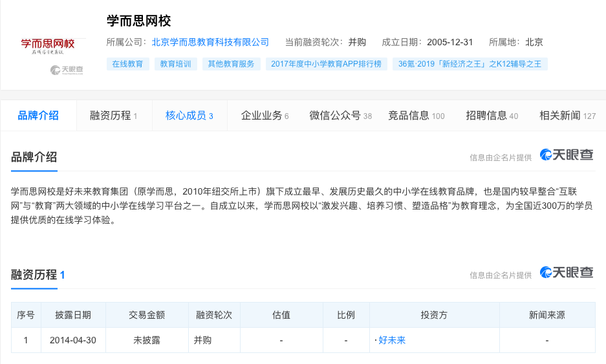Open the 36氪·2019 K12辅导之王 tag
Image resolution: width=606 pixels, height=364 pixels.
click(470, 64)
